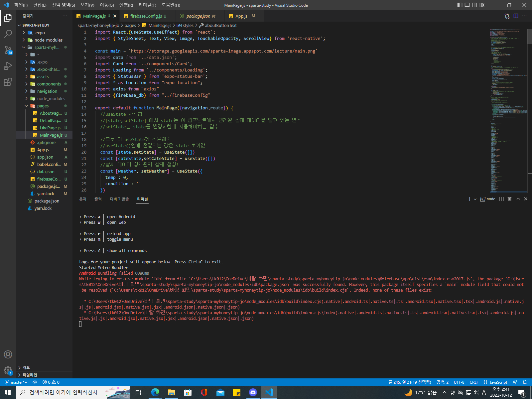Click styles in the breadcrumb path
The image size is (532, 399).
click(188, 25)
